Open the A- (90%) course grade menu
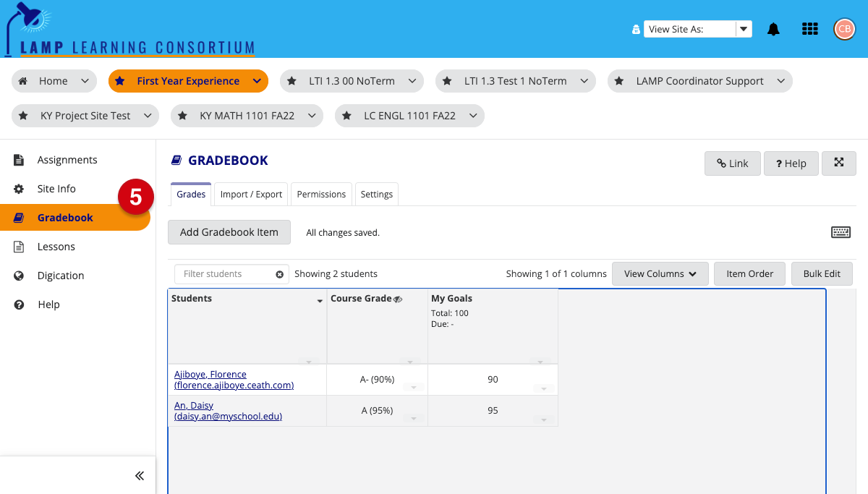This screenshot has height=494, width=868. coord(414,388)
